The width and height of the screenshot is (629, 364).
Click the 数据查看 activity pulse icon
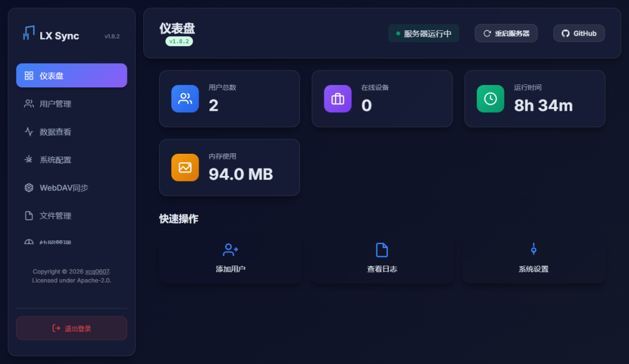point(29,132)
